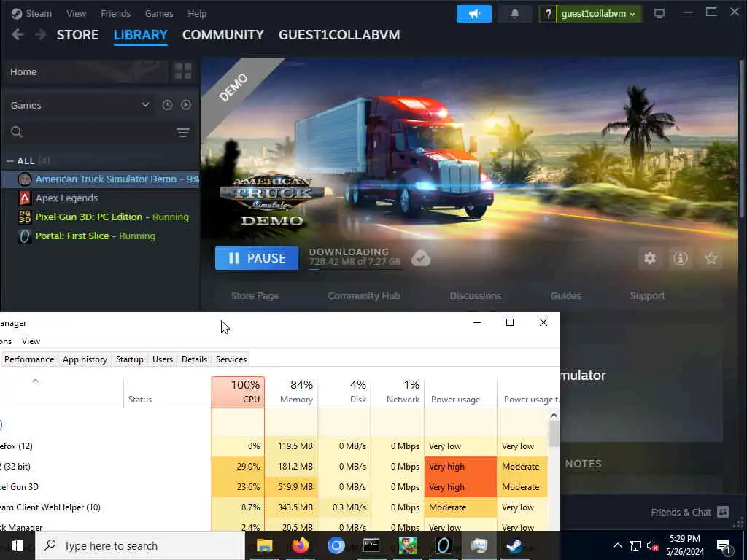This screenshot has width=747, height=560.
Task: Go to the STORE tab
Action: click(x=77, y=35)
